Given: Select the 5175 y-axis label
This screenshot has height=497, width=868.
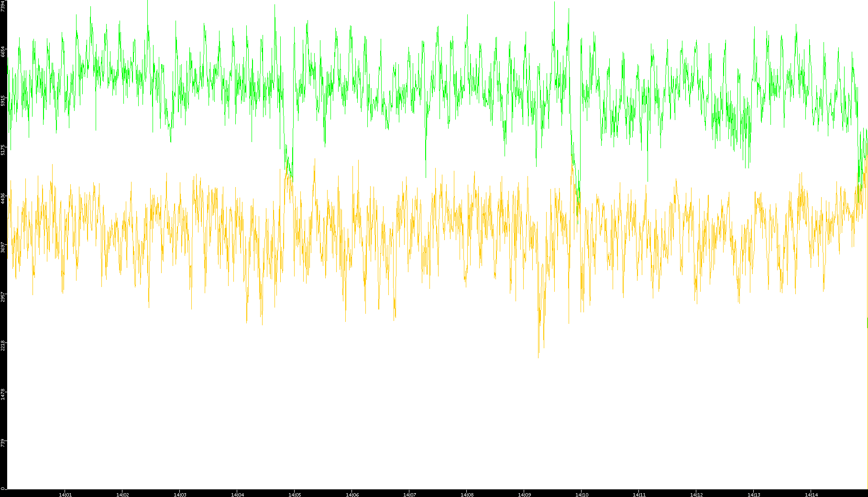Looking at the screenshot, I should pos(3,150).
